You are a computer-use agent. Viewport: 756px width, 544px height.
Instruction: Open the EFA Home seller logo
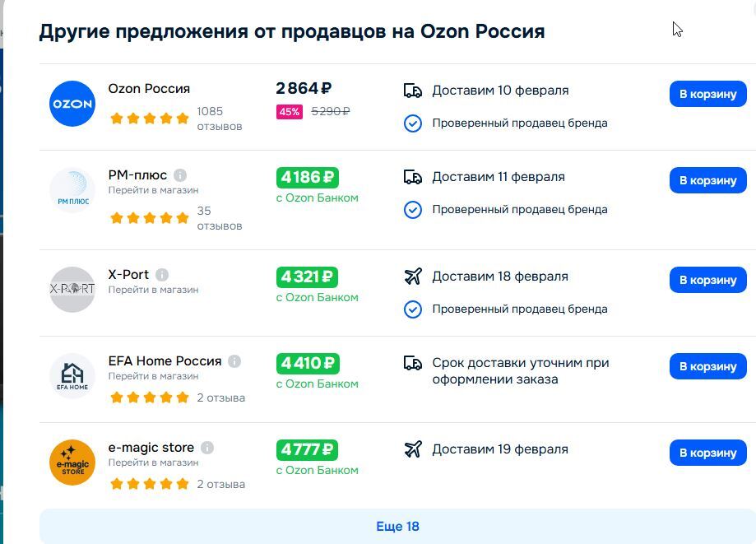point(72,376)
